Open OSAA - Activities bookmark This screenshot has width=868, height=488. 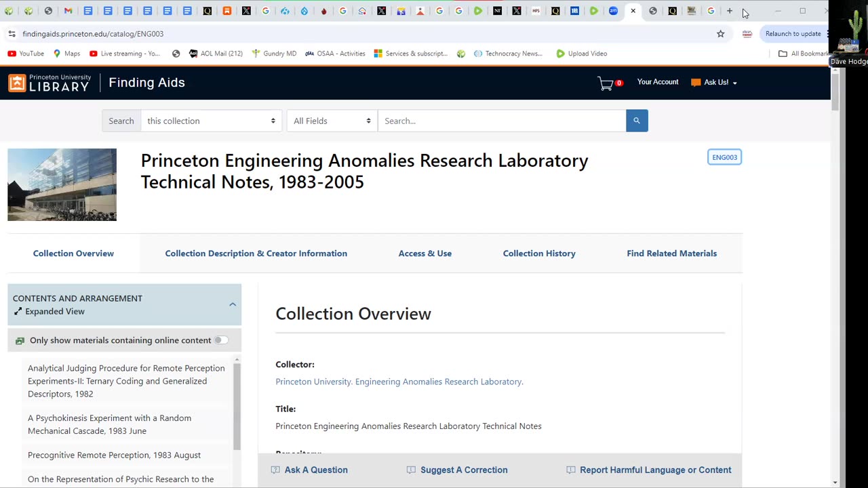pos(335,54)
